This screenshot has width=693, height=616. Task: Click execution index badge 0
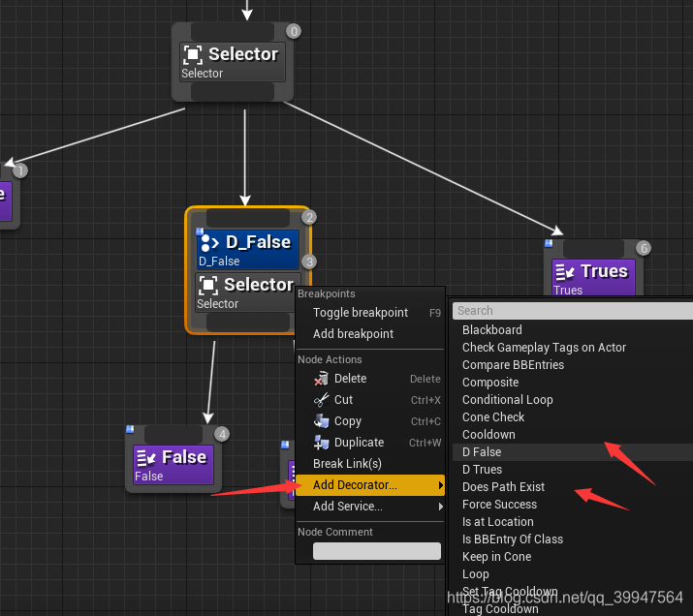click(294, 31)
